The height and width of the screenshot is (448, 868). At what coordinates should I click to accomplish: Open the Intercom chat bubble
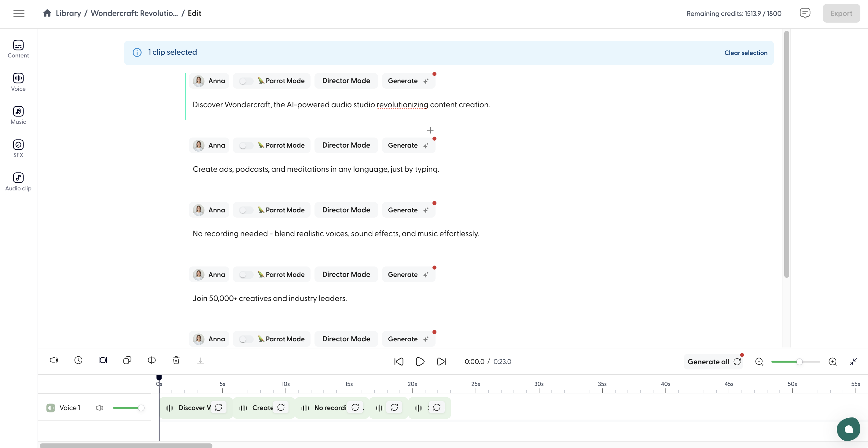[848, 429]
